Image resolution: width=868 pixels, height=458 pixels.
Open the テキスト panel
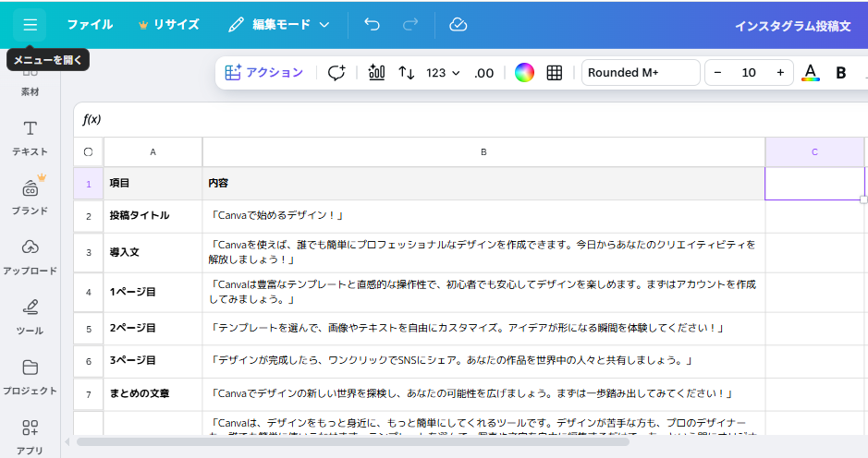(x=30, y=139)
